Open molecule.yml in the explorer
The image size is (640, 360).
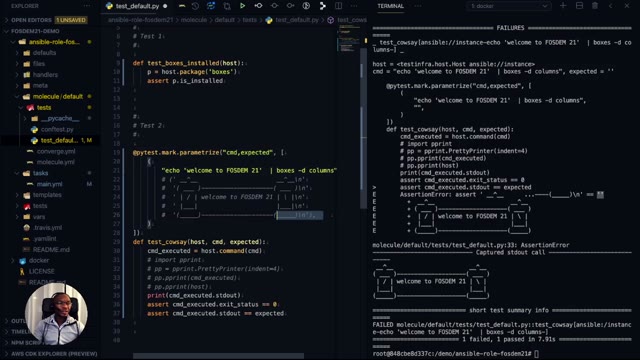56,162
